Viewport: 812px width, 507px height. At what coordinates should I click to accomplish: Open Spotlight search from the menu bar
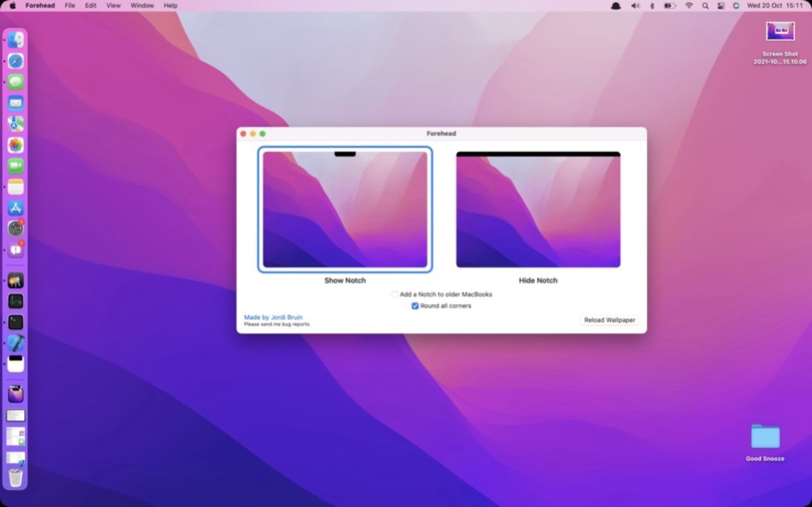(x=705, y=6)
